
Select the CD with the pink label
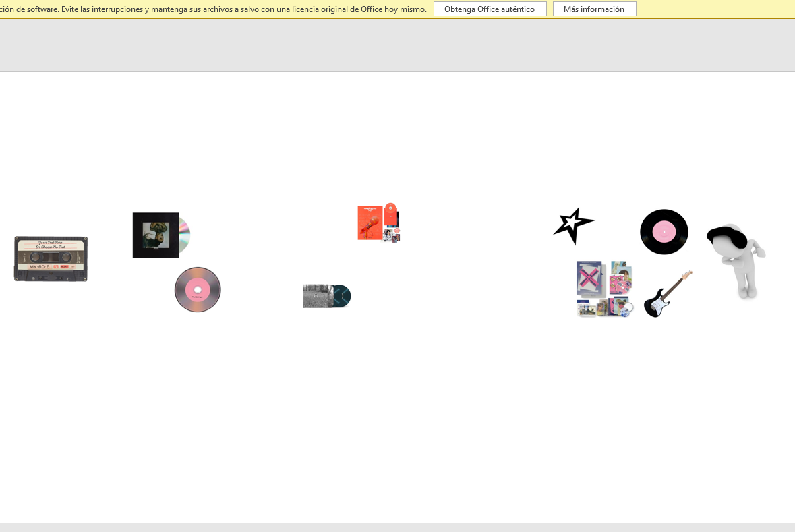[198, 290]
